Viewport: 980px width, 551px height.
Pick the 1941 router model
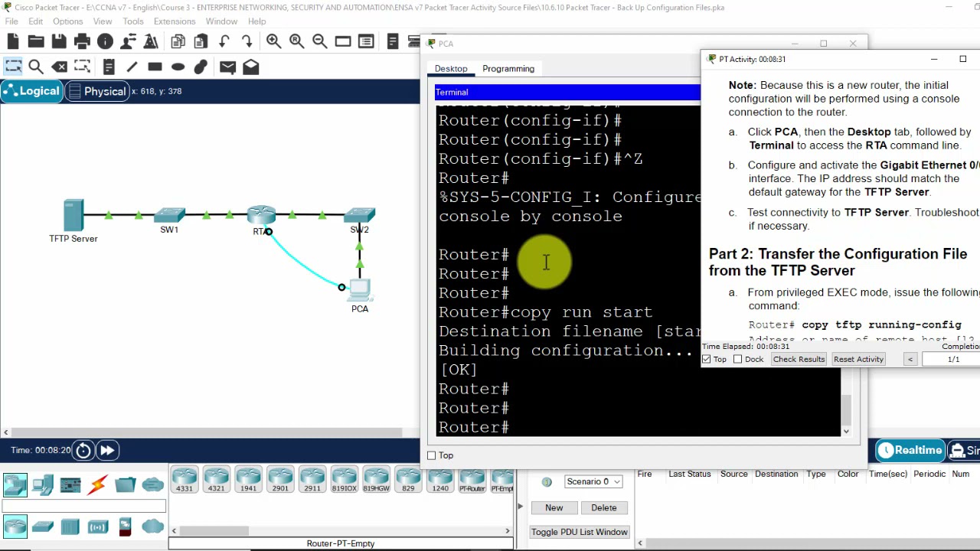coord(248,480)
